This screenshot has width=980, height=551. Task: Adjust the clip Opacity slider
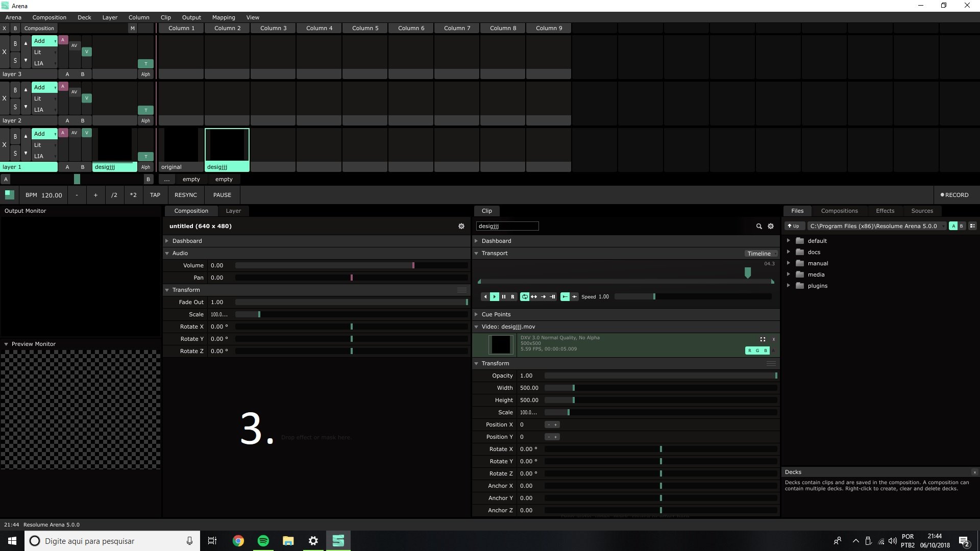pos(660,375)
